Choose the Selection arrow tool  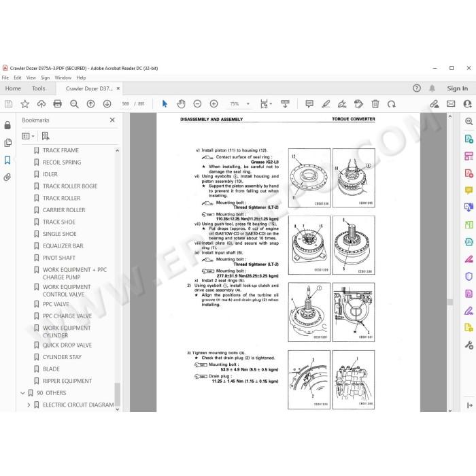click(x=165, y=104)
